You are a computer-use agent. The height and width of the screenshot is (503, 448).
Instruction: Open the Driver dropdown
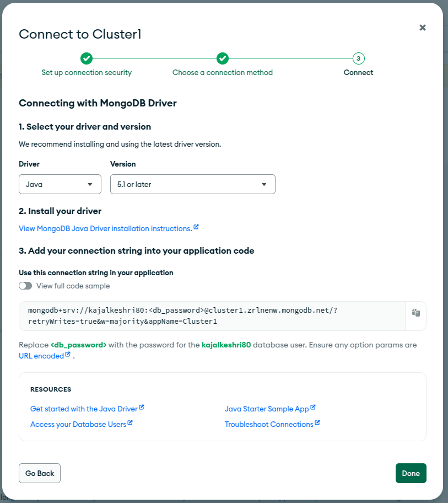pyautogui.click(x=60, y=184)
